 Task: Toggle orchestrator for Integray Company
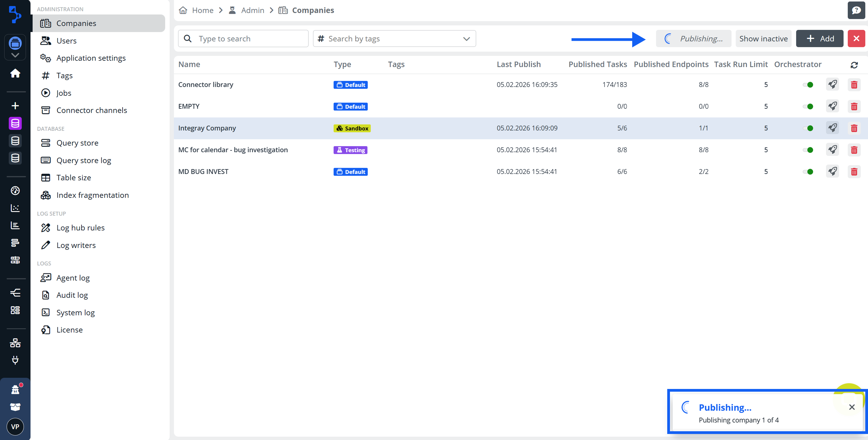[x=808, y=128]
